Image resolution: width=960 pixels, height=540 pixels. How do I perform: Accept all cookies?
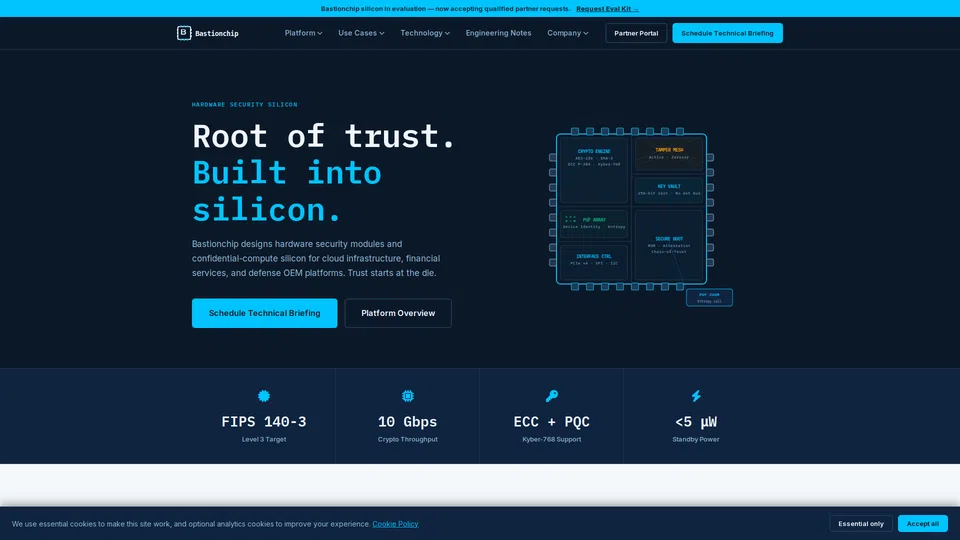[x=923, y=523]
